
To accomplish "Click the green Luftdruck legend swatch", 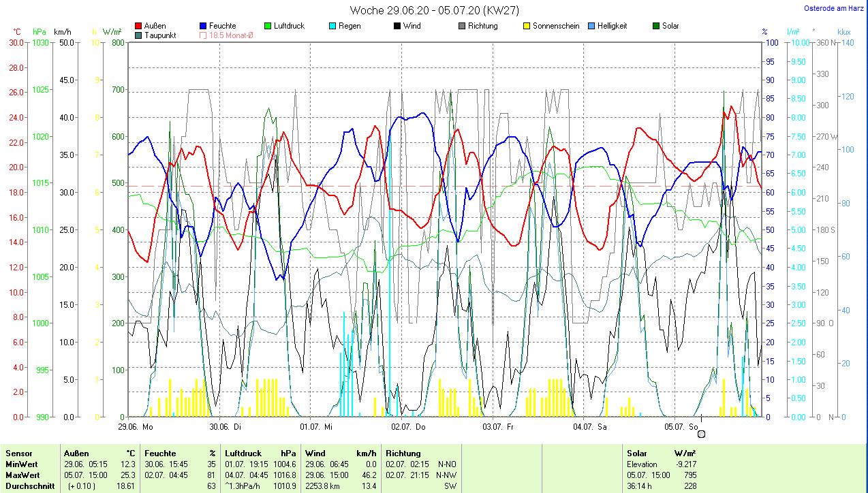I will coord(267,26).
